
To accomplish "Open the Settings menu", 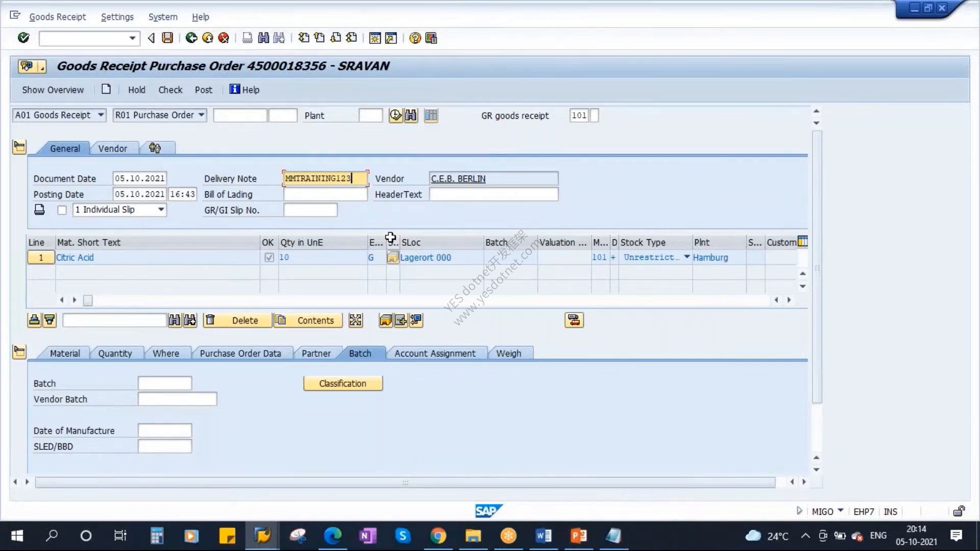I will pos(117,17).
